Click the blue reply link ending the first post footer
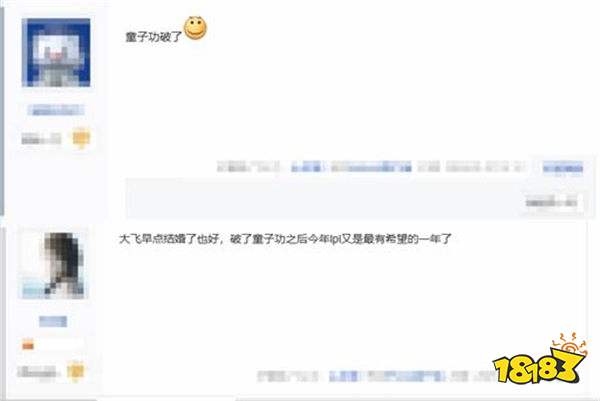 563,167
